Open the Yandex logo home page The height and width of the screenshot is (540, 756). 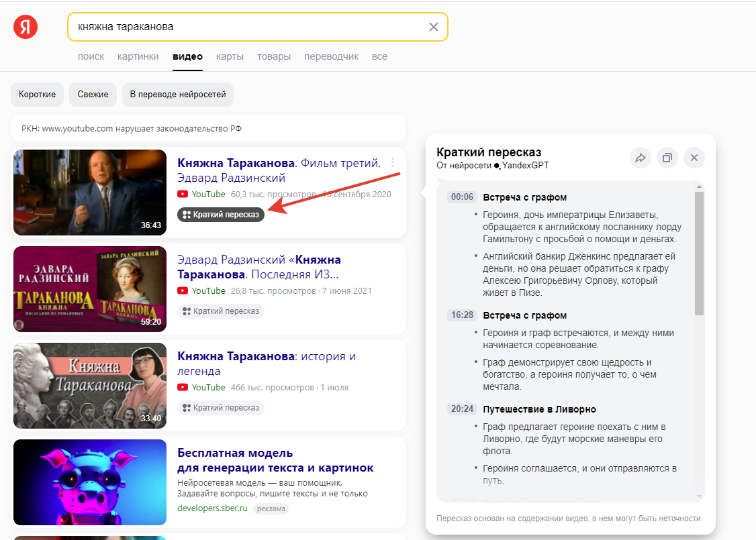[x=26, y=26]
